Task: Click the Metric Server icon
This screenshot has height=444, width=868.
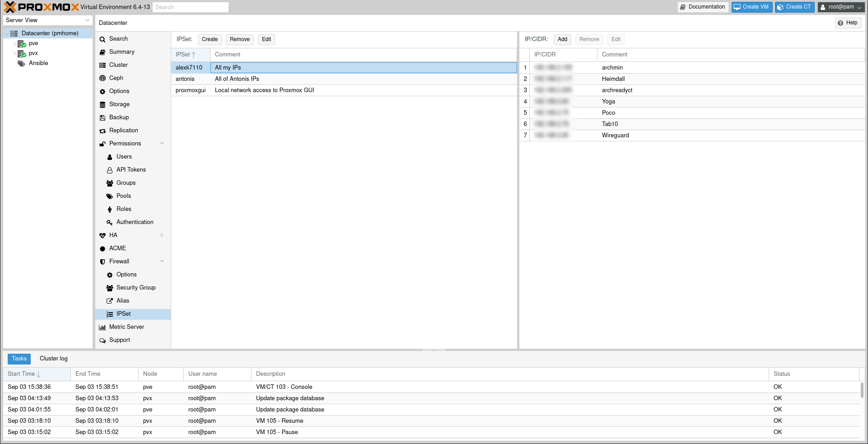Action: pos(103,327)
